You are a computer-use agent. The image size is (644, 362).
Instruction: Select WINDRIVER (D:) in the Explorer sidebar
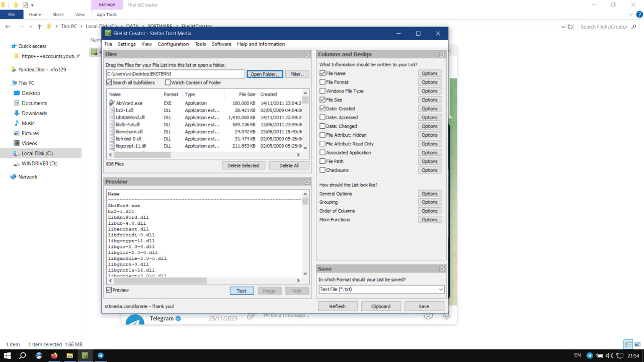39,163
